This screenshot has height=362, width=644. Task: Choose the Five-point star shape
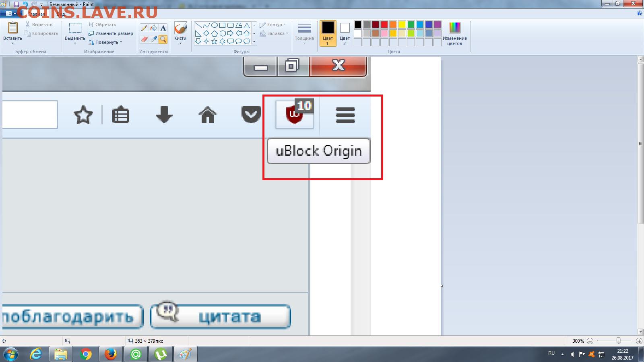(x=214, y=41)
